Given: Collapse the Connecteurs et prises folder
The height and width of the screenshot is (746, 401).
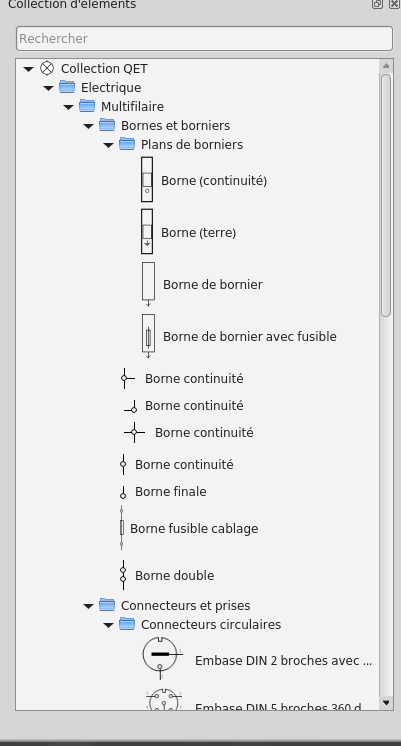Looking at the screenshot, I should pyautogui.click(x=88, y=606).
